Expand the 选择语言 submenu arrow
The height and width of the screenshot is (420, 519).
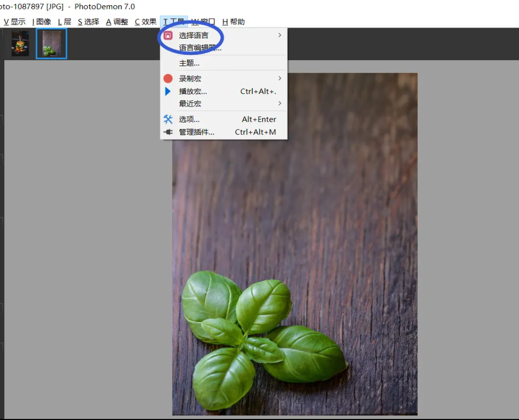280,35
